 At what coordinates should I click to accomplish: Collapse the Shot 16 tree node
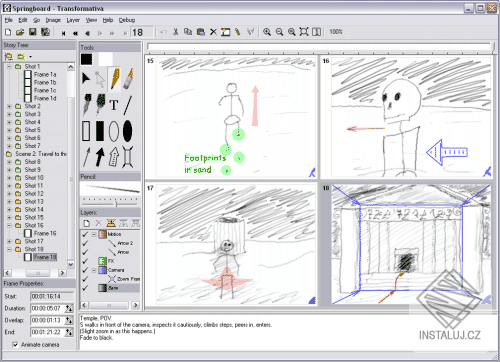pyautogui.click(x=9, y=226)
